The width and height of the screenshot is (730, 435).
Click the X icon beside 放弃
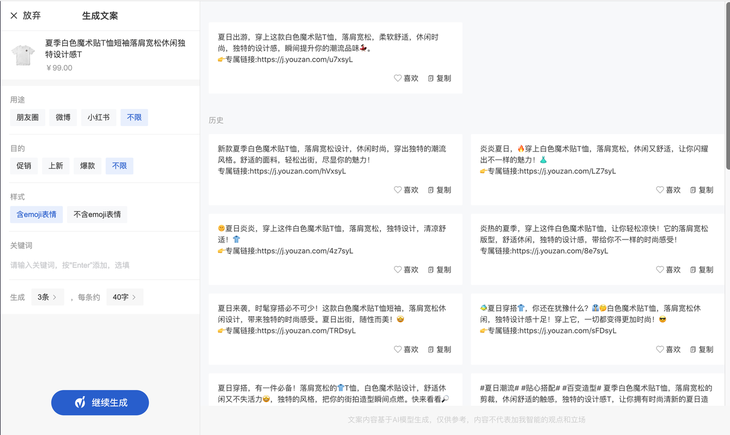14,15
